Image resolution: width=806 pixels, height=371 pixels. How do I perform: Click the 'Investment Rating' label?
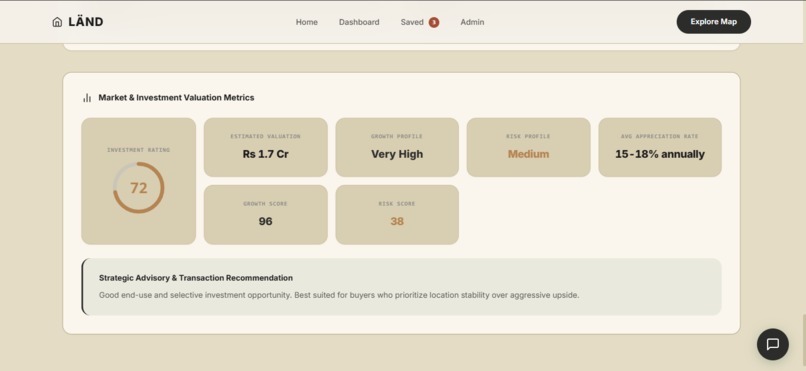[138, 150]
